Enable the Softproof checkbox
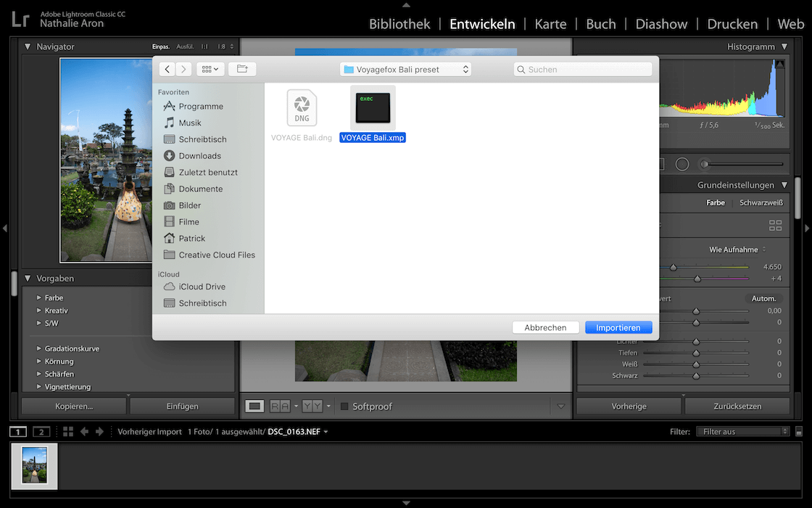This screenshot has width=812, height=508. point(344,406)
